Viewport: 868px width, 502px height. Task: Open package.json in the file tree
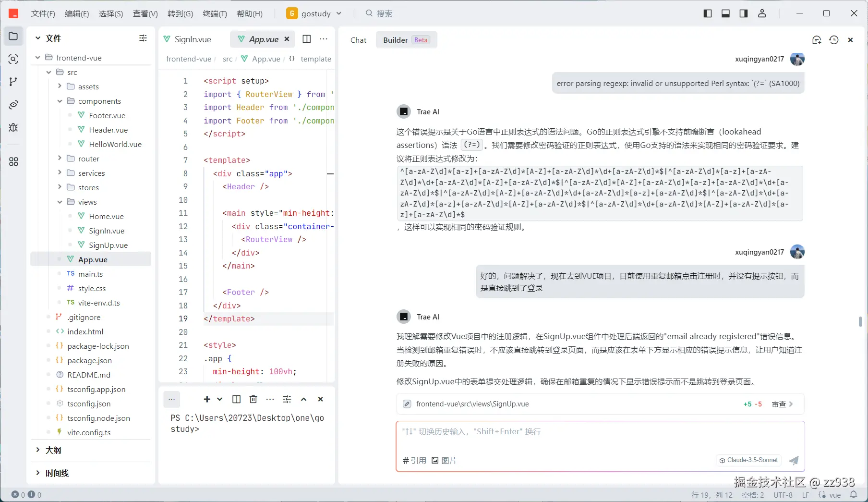(89, 360)
